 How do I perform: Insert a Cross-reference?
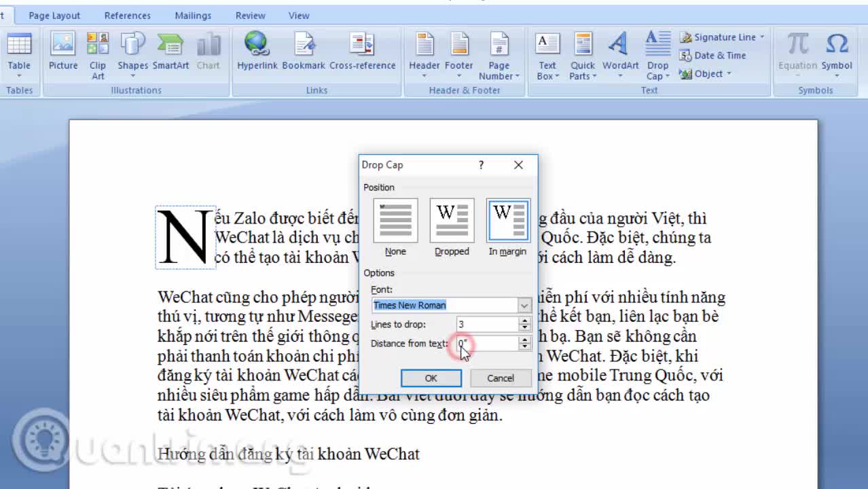(362, 52)
